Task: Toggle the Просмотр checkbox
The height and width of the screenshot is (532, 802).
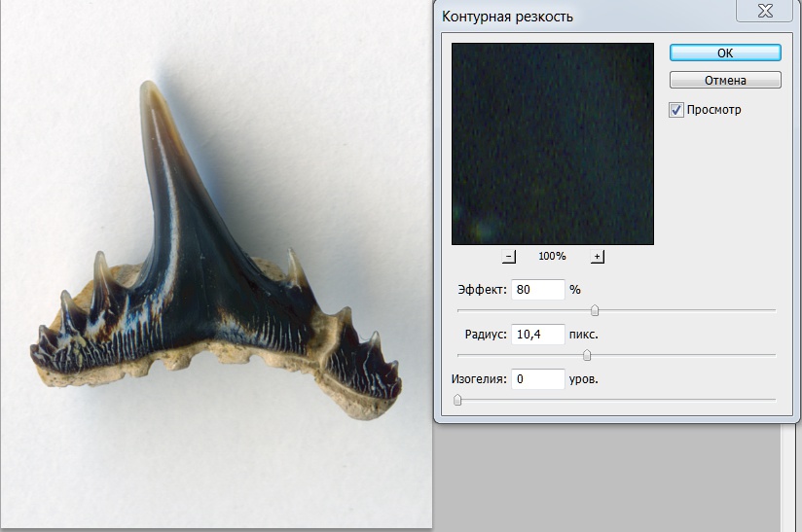Action: 676,110
